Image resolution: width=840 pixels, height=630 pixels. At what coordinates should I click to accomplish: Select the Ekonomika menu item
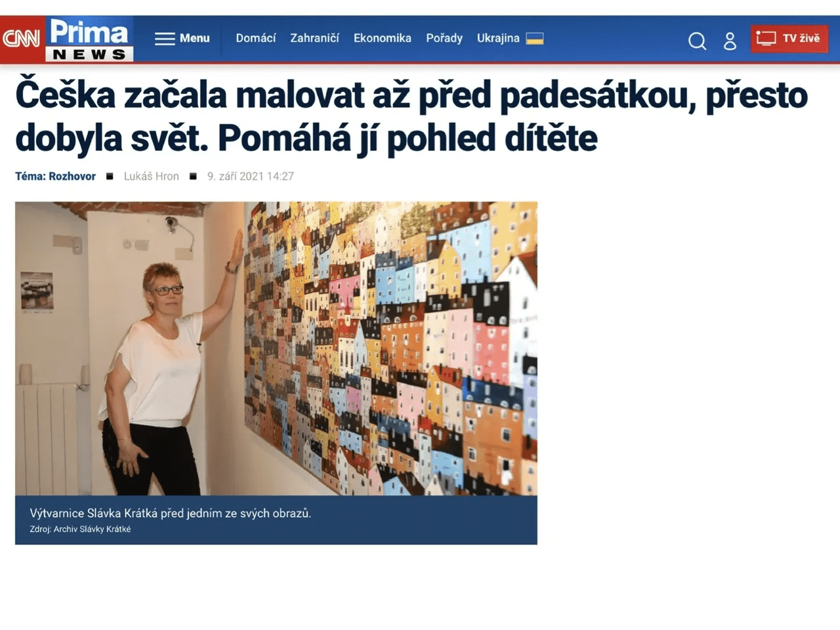tap(383, 38)
